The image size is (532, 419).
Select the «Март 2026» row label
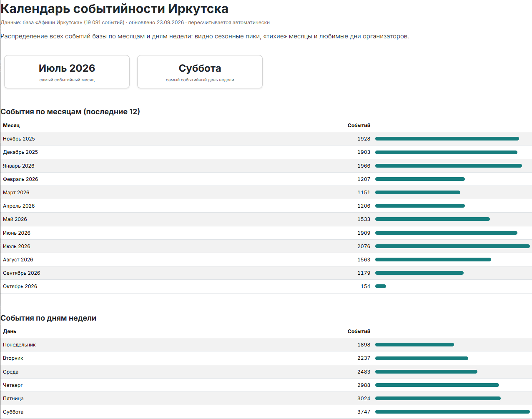pos(16,193)
